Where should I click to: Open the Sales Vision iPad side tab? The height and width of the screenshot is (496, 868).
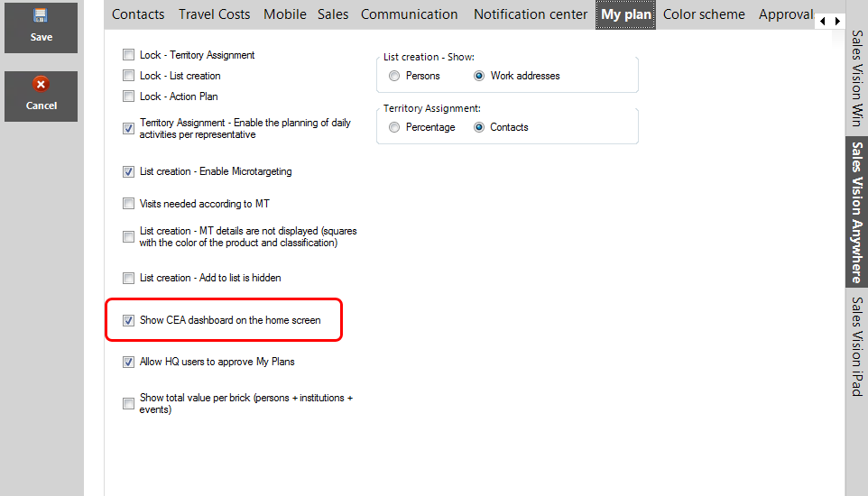click(x=856, y=346)
